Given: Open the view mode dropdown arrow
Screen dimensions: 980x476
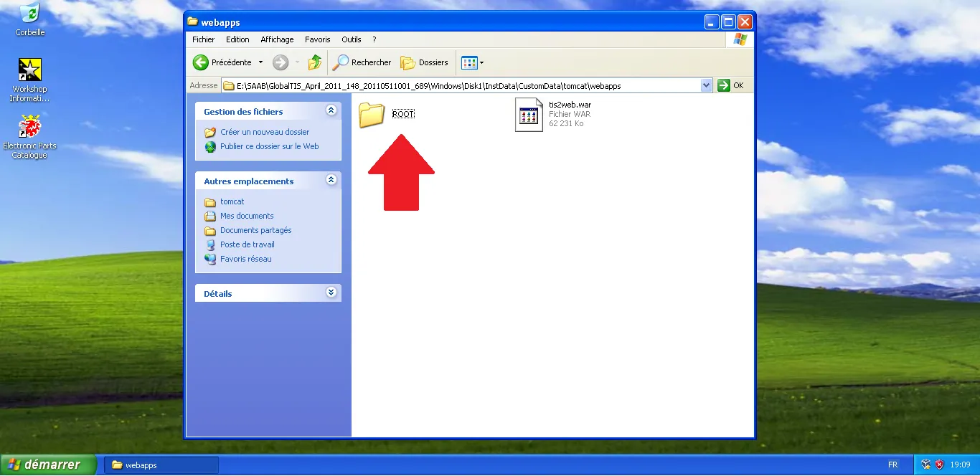Looking at the screenshot, I should click(x=481, y=62).
